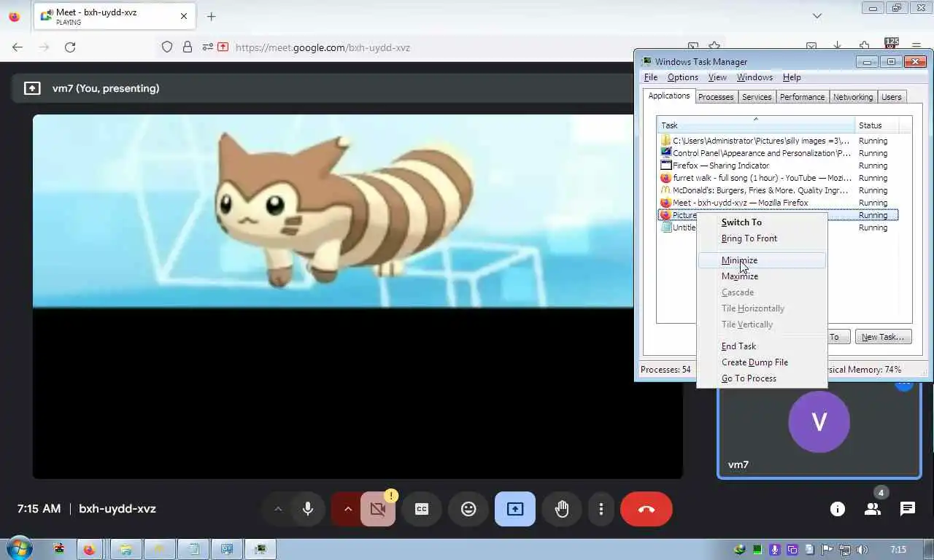Select the Control Panel Appearance task row

pyautogui.click(x=778, y=153)
